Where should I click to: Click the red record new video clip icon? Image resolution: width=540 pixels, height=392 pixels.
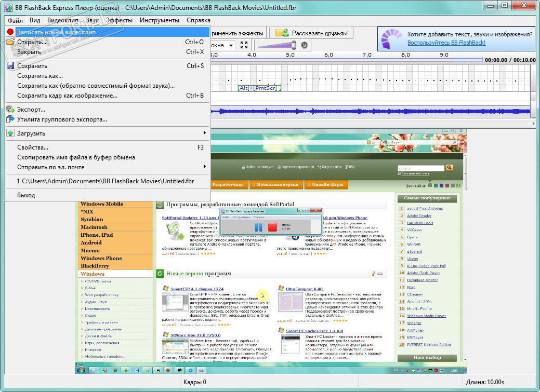(10, 32)
